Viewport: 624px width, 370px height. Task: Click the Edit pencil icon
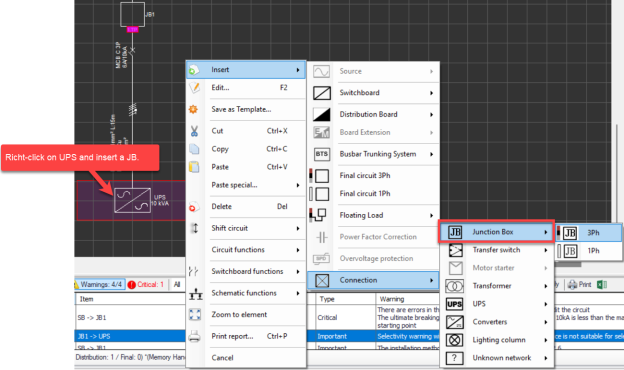[x=195, y=88]
